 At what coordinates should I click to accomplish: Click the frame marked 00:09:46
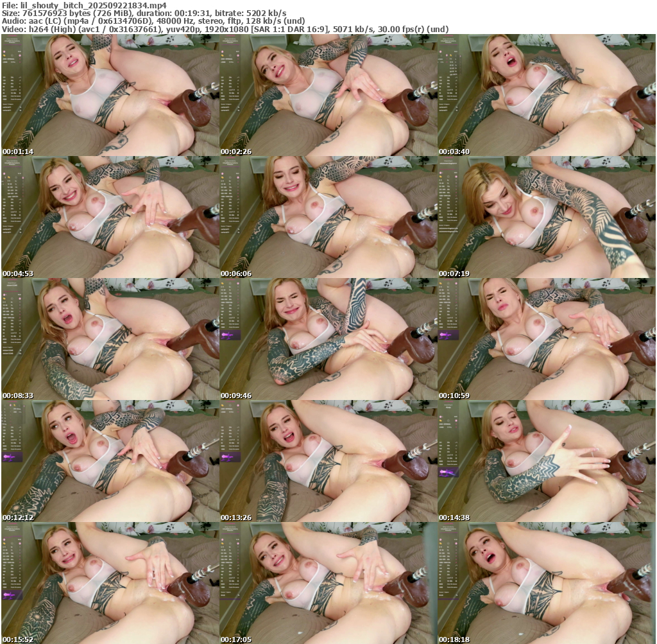[328, 339]
